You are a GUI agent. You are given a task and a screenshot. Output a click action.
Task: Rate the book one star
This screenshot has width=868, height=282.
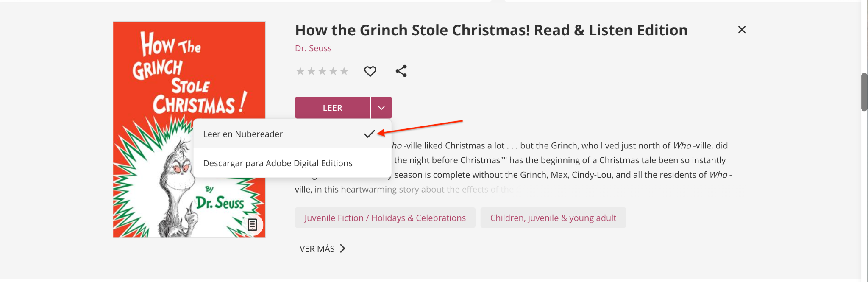300,71
